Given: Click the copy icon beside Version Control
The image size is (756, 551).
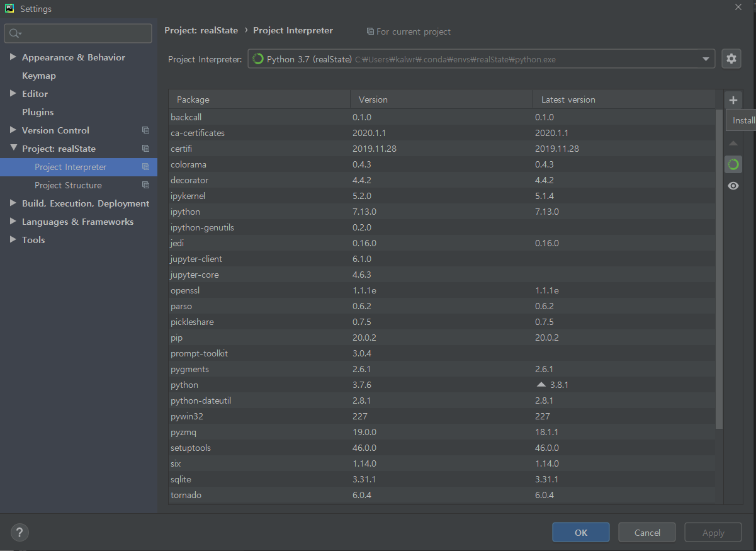Looking at the screenshot, I should (x=145, y=130).
